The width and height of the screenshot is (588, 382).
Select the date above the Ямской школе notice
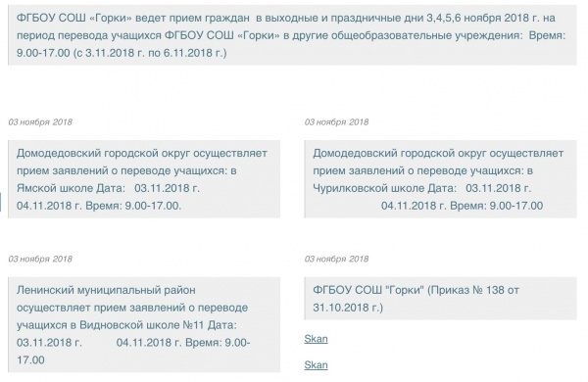click(x=40, y=121)
